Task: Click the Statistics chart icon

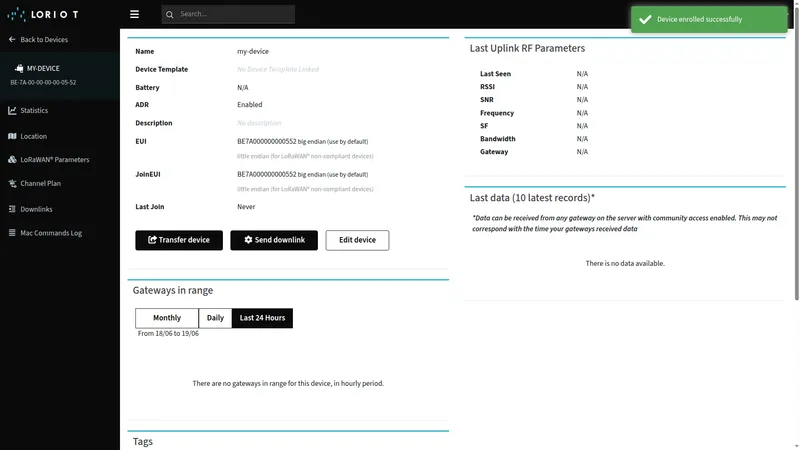Action: click(x=12, y=110)
